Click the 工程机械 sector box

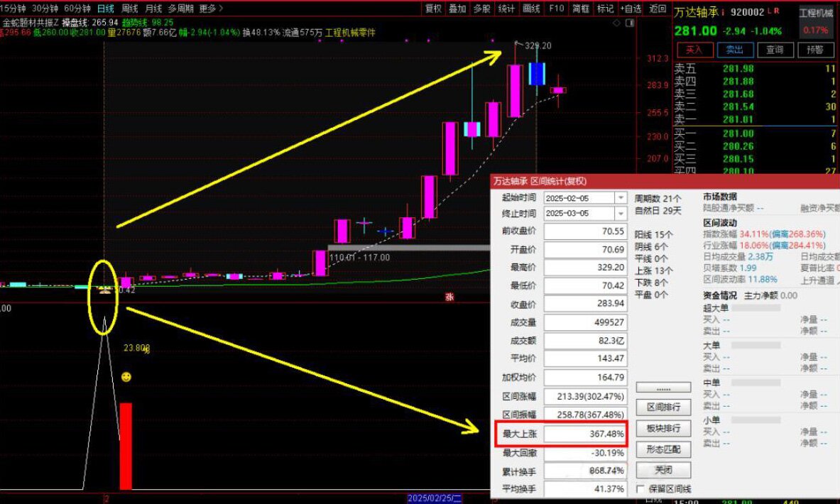tap(816, 22)
